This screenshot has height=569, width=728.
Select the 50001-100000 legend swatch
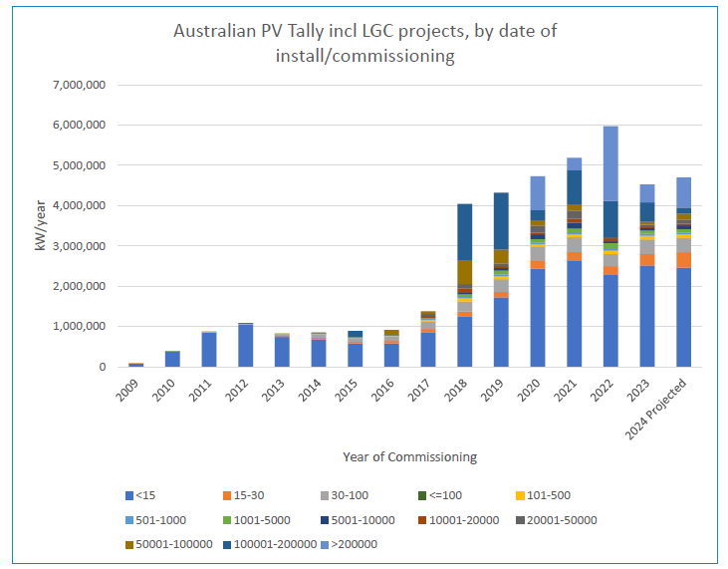pos(129,544)
